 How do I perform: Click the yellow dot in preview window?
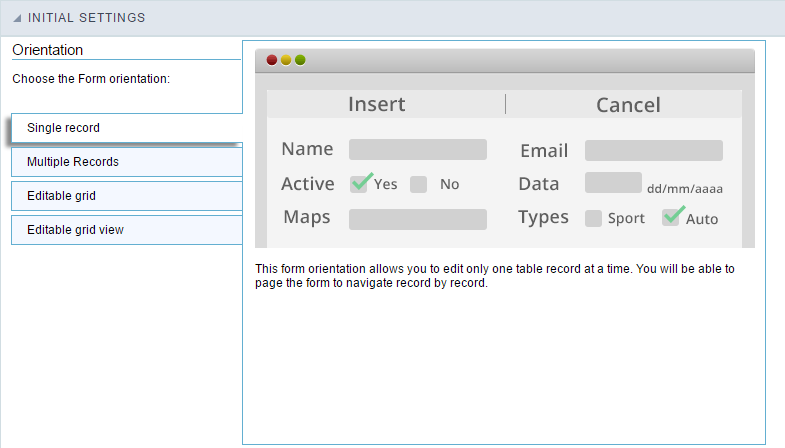click(286, 60)
